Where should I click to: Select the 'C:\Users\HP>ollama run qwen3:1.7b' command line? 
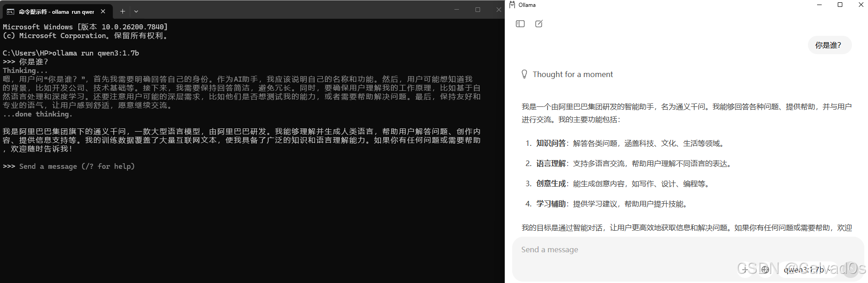tap(71, 53)
